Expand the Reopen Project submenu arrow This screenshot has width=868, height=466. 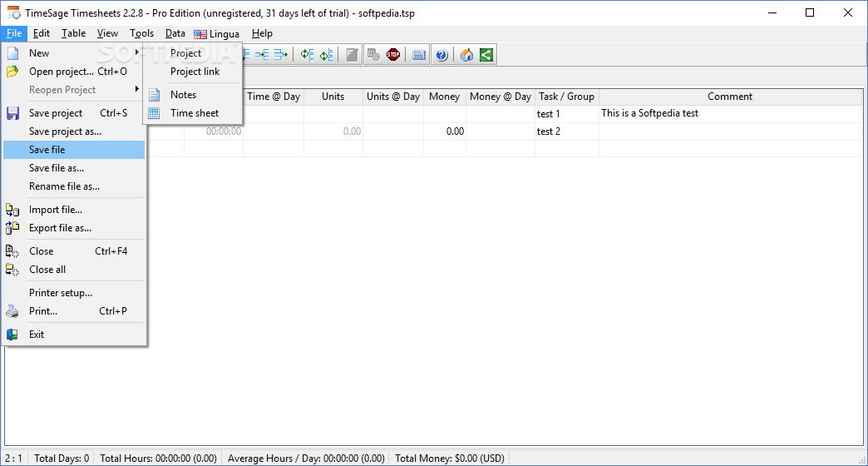(x=136, y=89)
